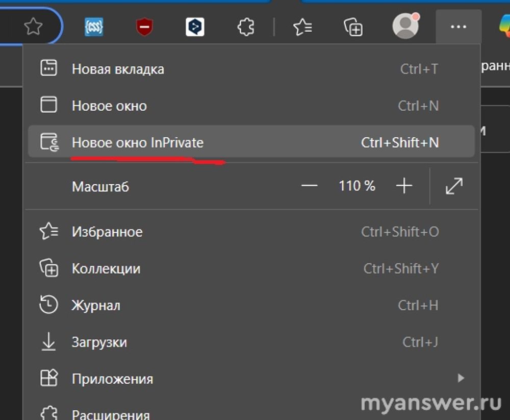Open Загрузки downloads entry
510x420 pixels.
(x=99, y=342)
